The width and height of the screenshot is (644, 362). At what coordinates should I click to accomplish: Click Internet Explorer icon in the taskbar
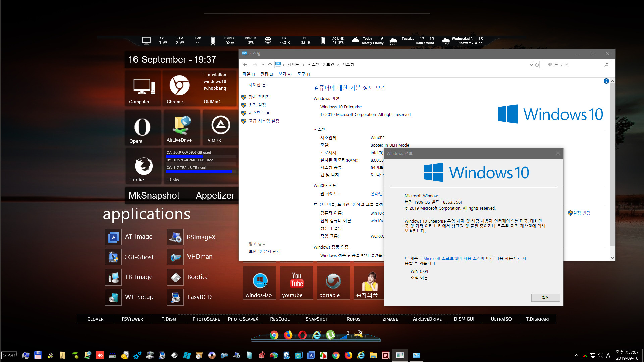361,355
